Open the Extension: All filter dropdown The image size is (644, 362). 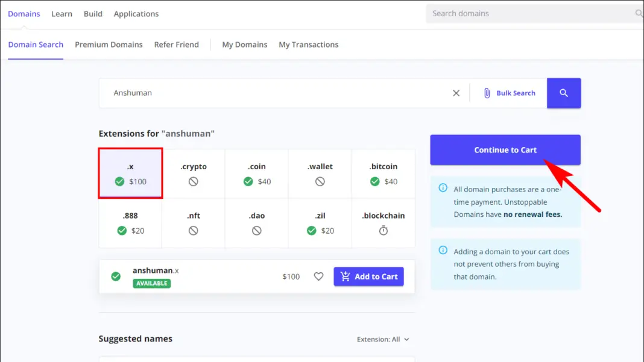pos(384,339)
